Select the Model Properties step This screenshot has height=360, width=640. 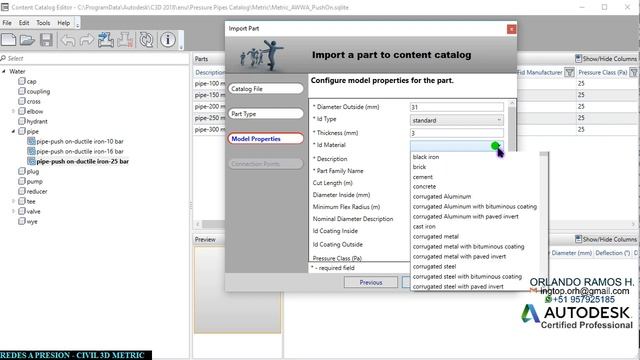[x=266, y=138]
